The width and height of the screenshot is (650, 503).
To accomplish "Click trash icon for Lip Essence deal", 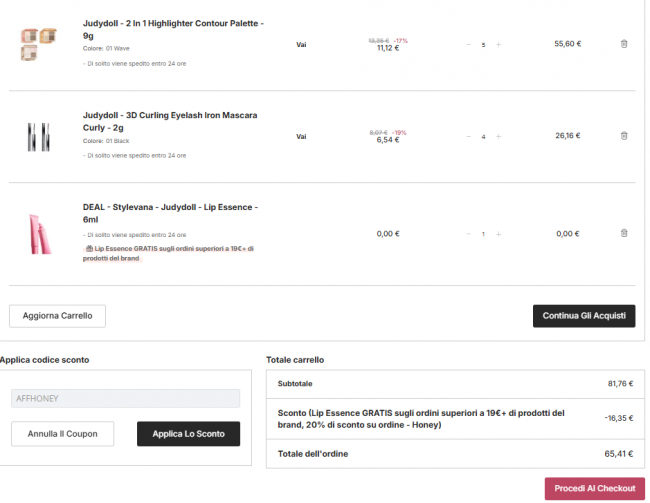I will [624, 233].
